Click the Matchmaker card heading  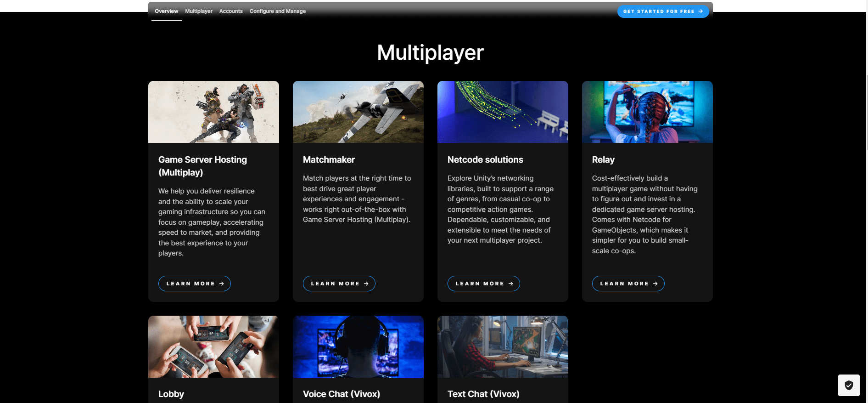pos(329,159)
